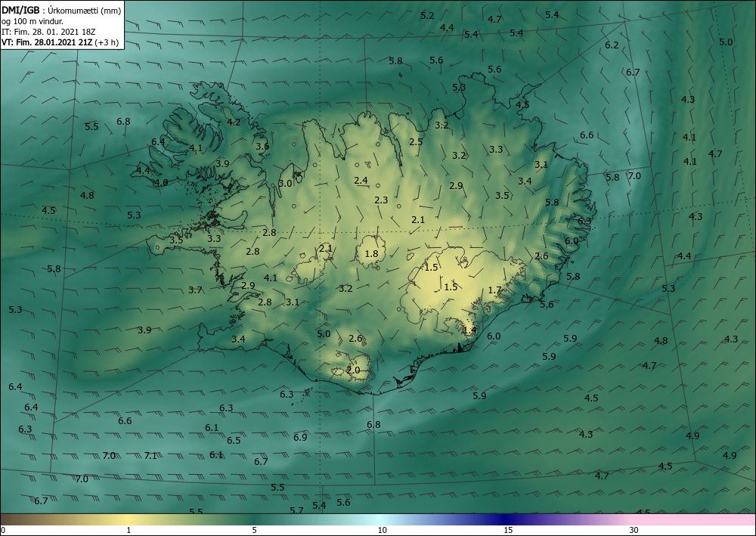Click the colour scale label "0"
This screenshot has width=756, height=536.
click(x=3, y=530)
